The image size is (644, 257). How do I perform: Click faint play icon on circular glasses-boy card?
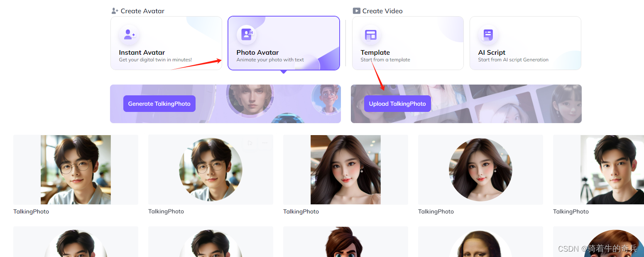[x=250, y=143]
